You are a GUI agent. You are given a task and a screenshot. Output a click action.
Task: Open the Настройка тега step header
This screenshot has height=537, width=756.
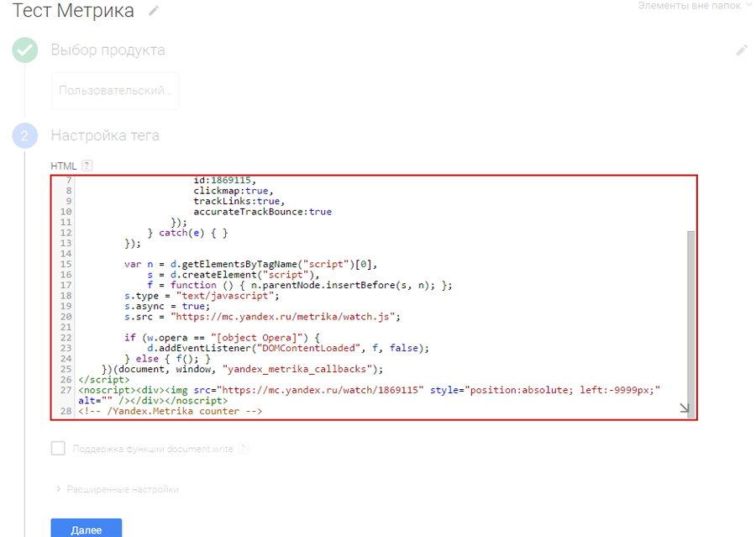[105, 136]
